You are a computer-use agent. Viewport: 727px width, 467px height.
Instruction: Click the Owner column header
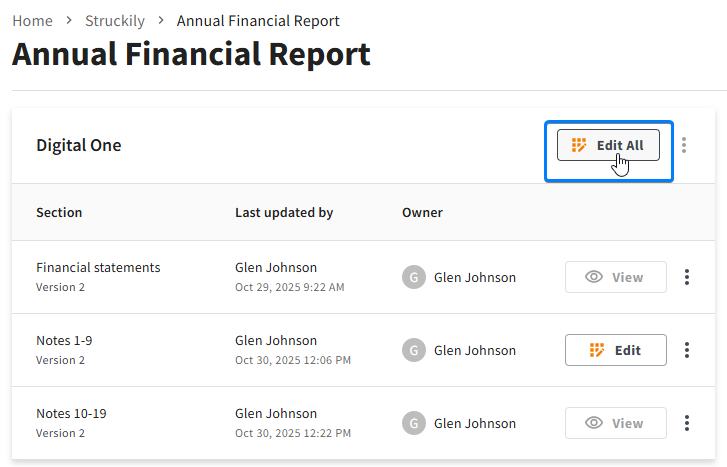[422, 212]
